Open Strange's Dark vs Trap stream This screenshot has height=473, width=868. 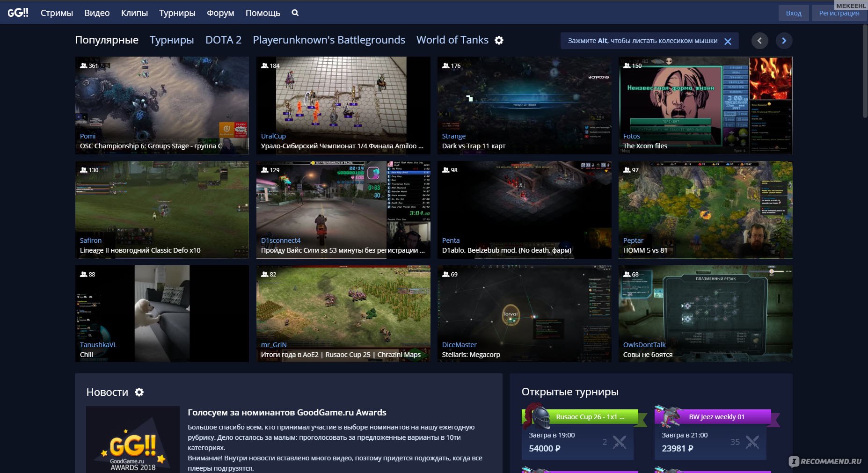[x=524, y=105]
